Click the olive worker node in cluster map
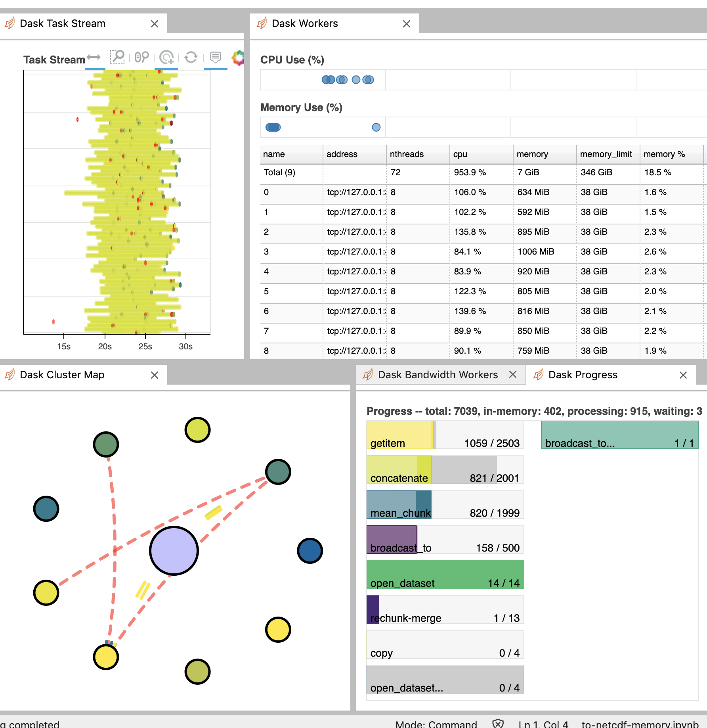 tap(197, 672)
